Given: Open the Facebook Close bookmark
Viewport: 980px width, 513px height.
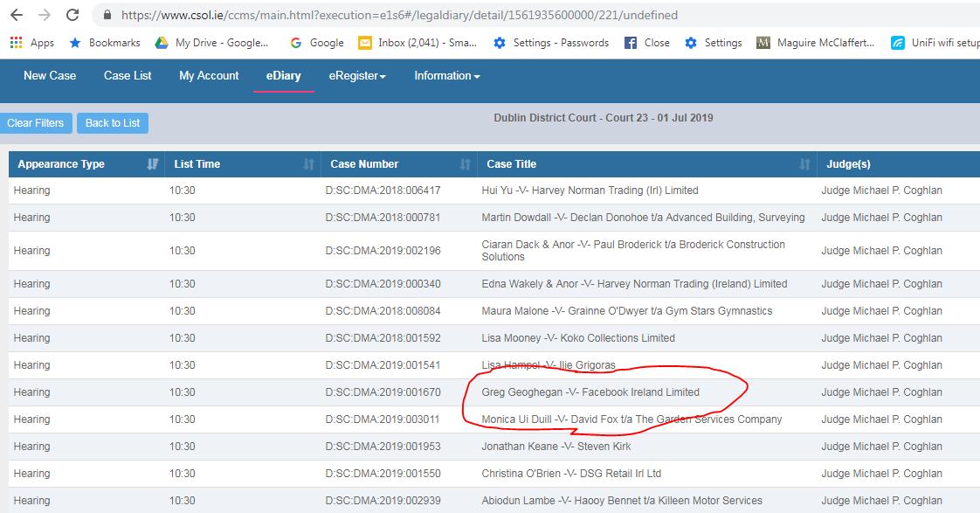Looking at the screenshot, I should [647, 43].
